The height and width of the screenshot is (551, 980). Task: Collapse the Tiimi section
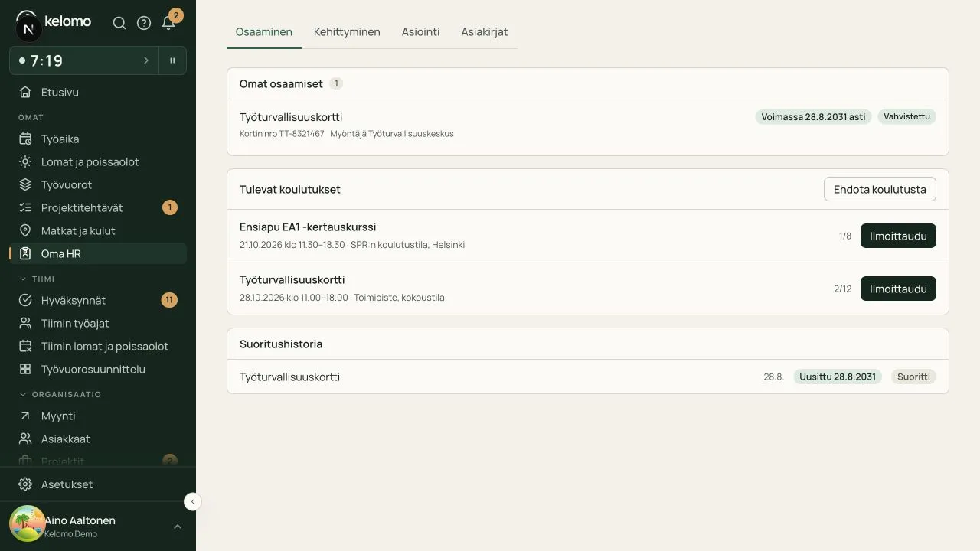(x=37, y=279)
